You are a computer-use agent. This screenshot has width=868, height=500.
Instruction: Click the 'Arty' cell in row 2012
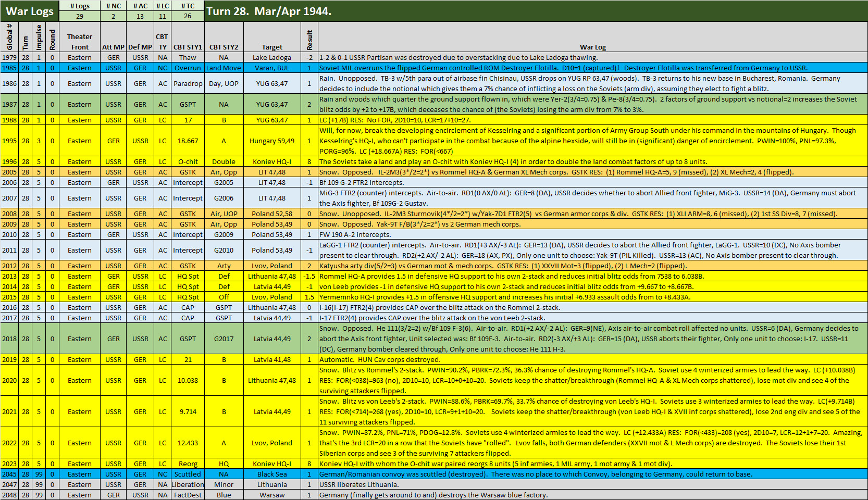pyautogui.click(x=224, y=266)
